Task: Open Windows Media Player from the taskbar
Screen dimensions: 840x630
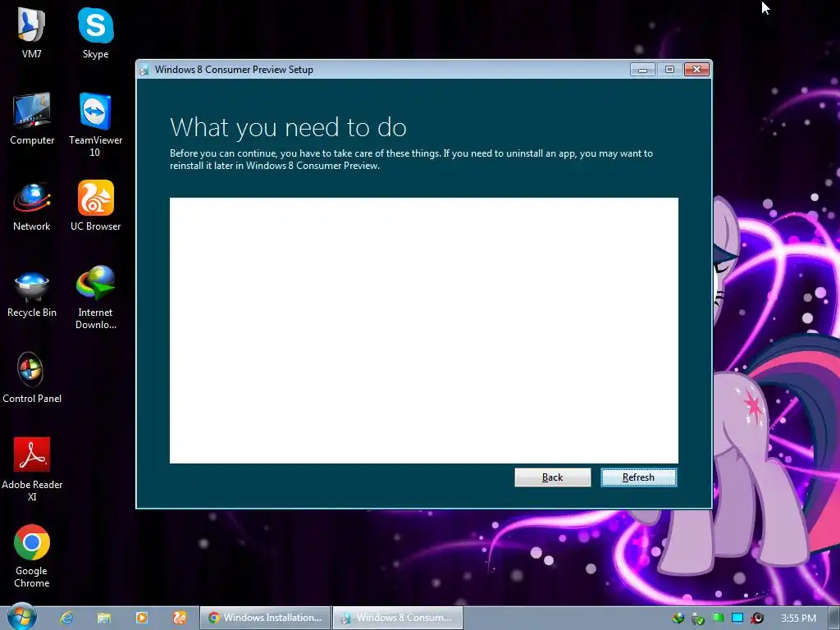Action: (141, 618)
